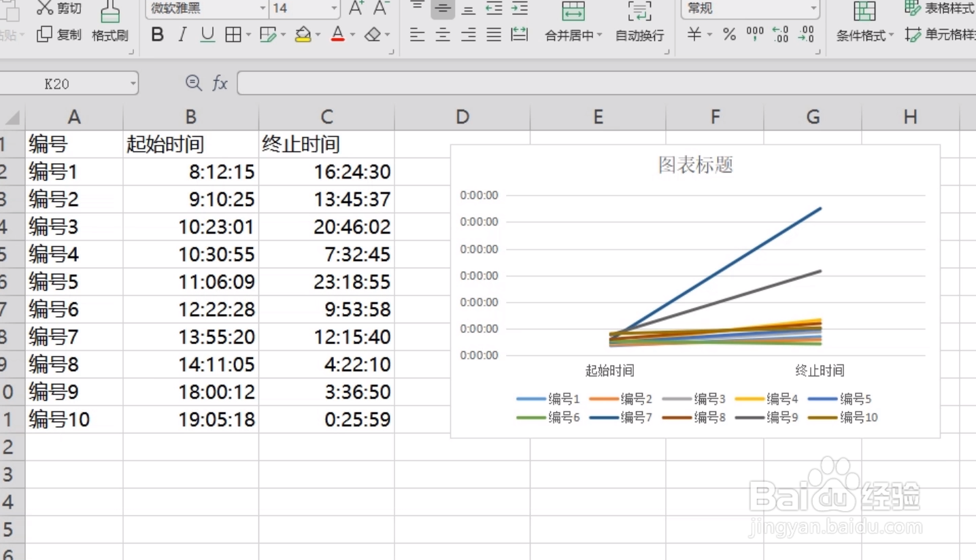Image resolution: width=976 pixels, height=560 pixels.
Task: Apply currency format ￥ icon
Action: [694, 35]
